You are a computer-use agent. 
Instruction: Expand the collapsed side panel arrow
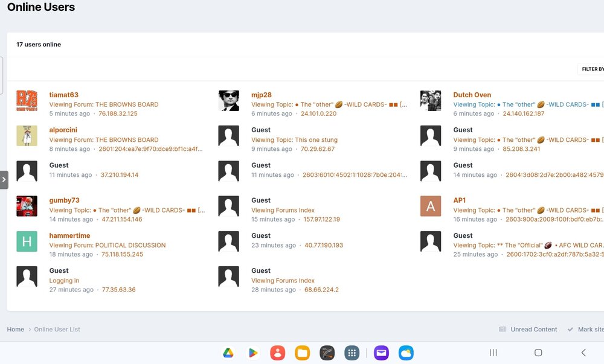point(4,180)
